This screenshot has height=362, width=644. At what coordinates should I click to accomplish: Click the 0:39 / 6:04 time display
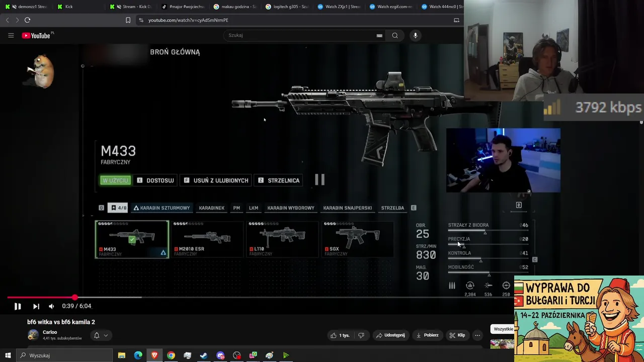coord(76,306)
